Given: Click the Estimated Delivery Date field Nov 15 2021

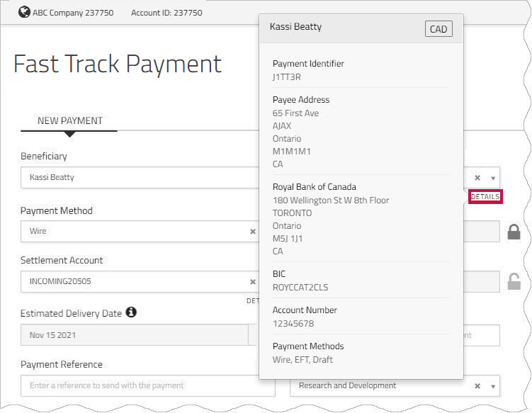Looking at the screenshot, I should pos(135,335).
